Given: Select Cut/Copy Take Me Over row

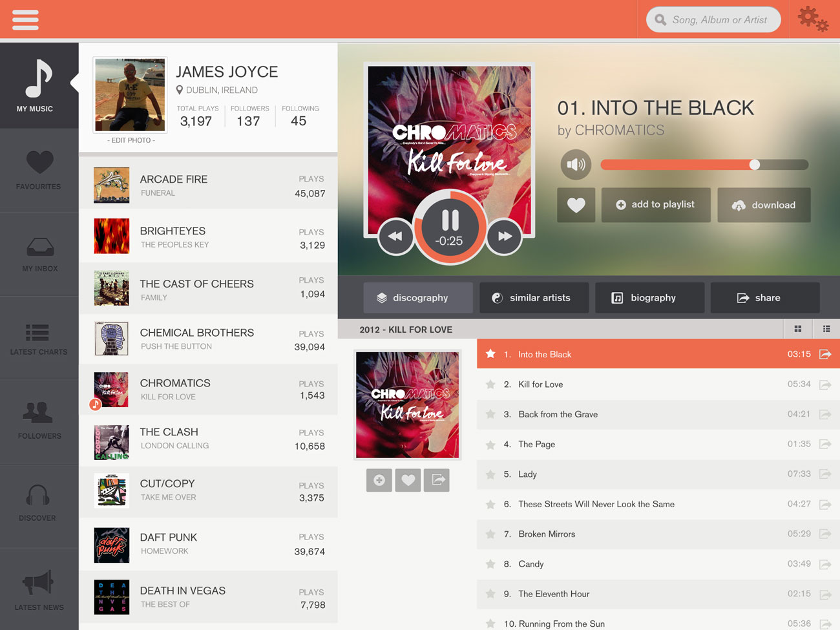Looking at the screenshot, I should click(x=208, y=492).
